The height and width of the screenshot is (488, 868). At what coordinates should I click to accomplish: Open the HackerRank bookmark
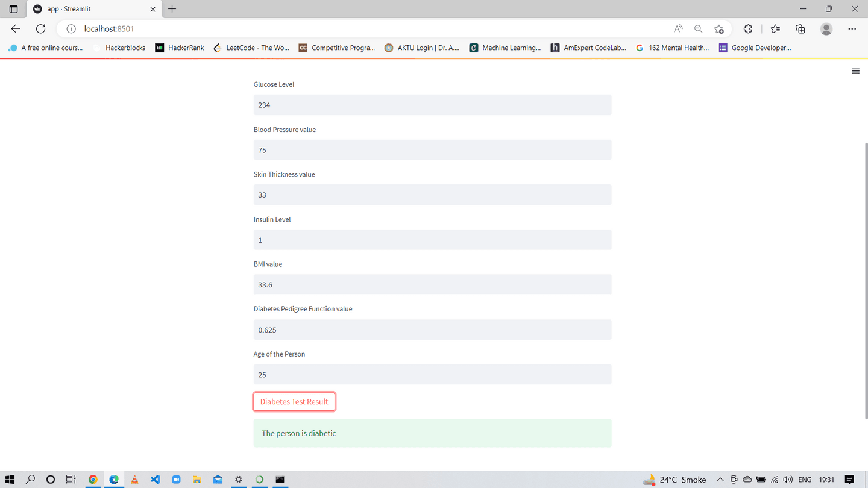coord(180,48)
